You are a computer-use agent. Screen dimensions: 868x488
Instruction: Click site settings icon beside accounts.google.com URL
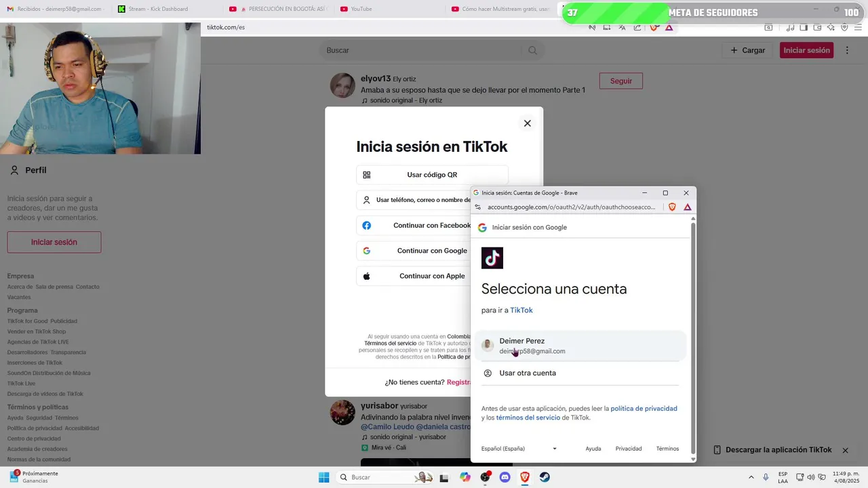point(477,207)
